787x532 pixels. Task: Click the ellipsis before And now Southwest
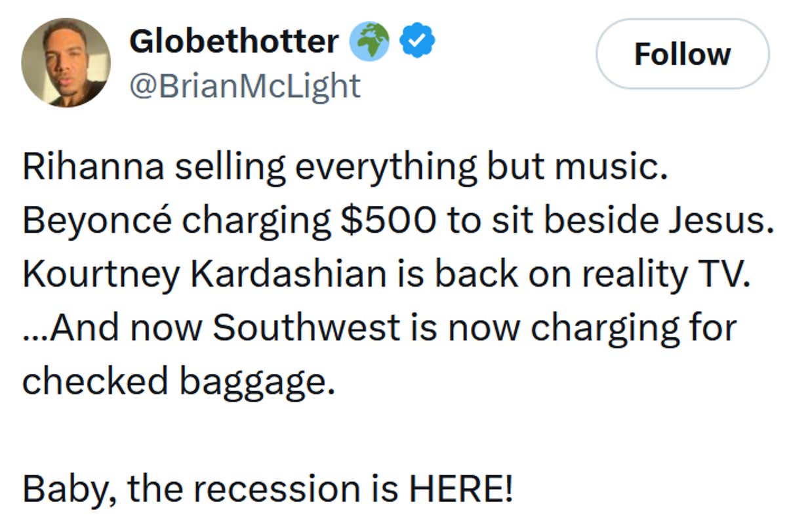pos(36,327)
